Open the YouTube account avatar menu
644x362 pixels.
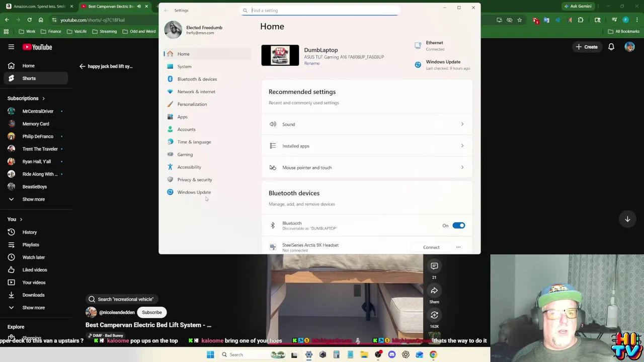coord(629,47)
